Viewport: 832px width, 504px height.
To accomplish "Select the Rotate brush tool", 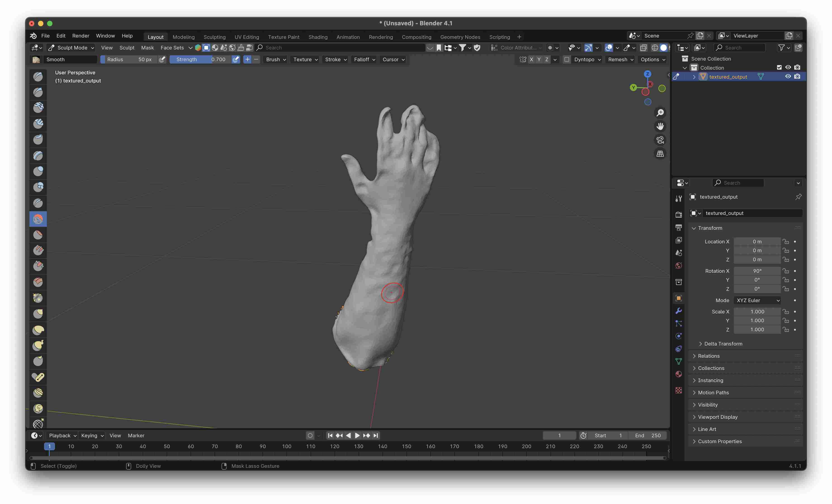I will click(x=38, y=408).
